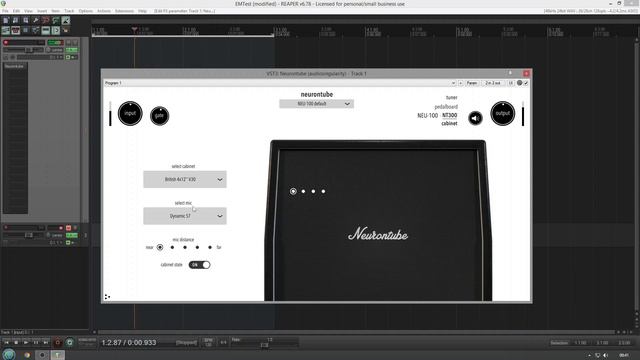Click the transport Record button
Image resolution: width=640 pixels, height=360 pixels.
(58, 342)
